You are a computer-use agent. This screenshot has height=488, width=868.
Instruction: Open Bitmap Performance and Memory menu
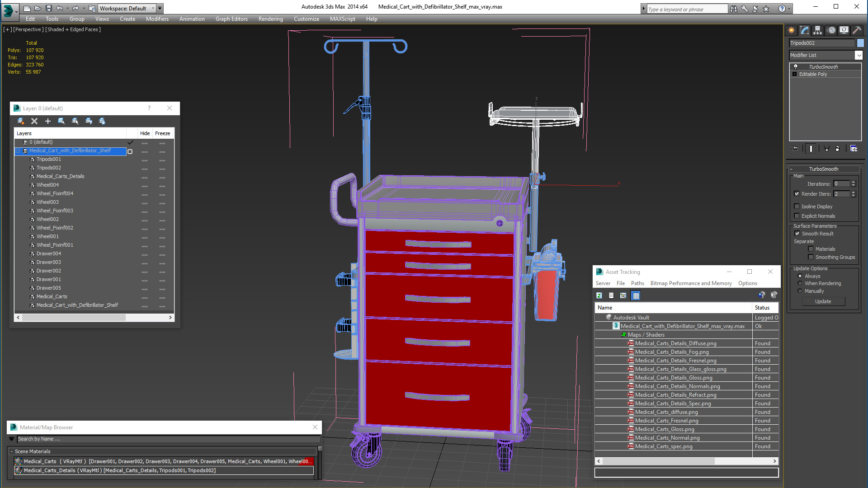click(691, 283)
